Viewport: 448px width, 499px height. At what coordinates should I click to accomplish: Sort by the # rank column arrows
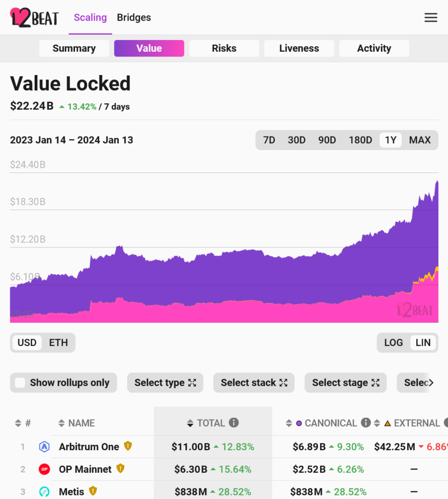18,423
